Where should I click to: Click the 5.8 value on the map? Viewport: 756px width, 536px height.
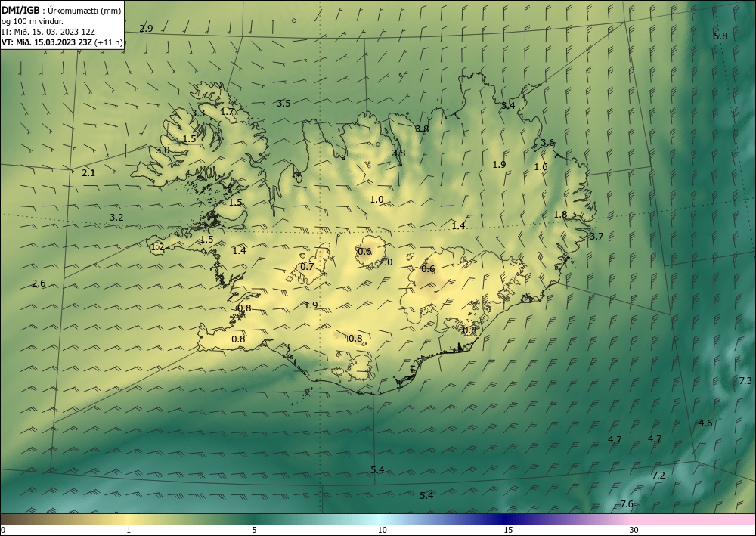tap(720, 36)
